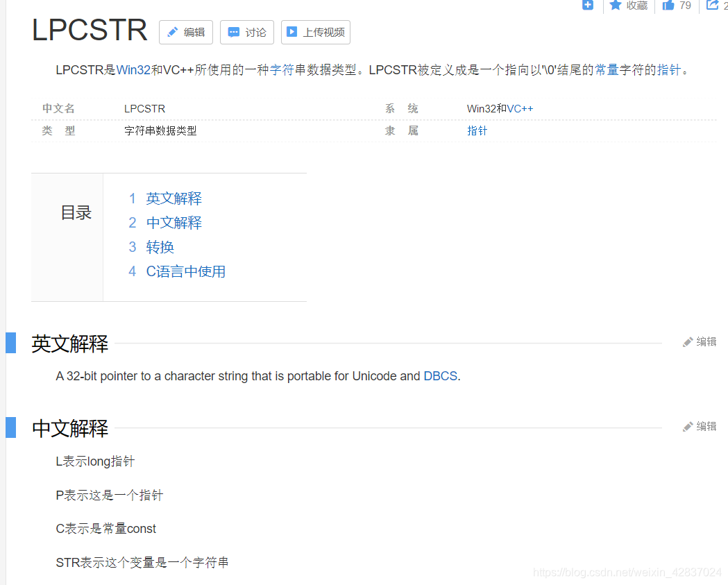Open the VC++ link in the 系统 row
Image resolution: width=728 pixels, height=585 pixels.
point(520,108)
